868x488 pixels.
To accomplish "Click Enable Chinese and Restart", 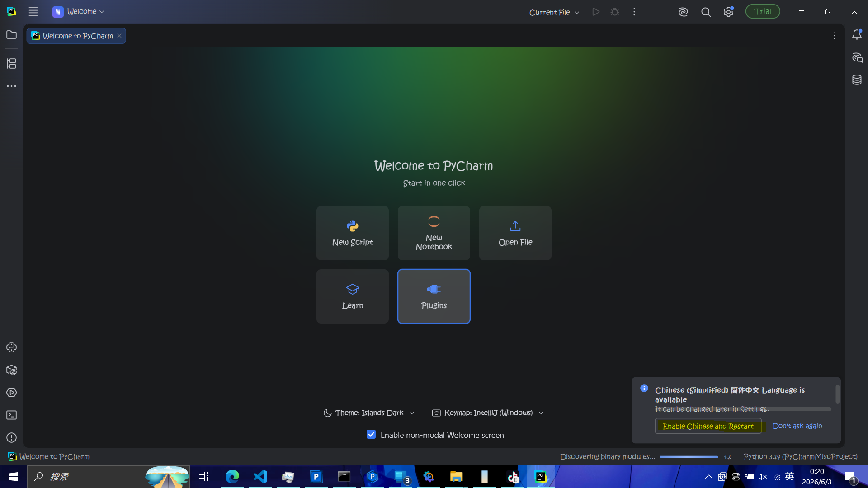I will pyautogui.click(x=708, y=426).
